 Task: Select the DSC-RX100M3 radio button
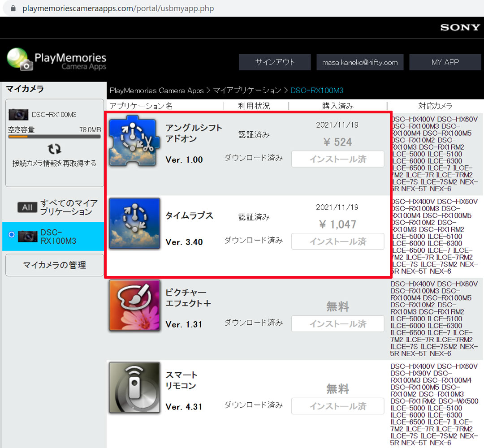(x=11, y=234)
